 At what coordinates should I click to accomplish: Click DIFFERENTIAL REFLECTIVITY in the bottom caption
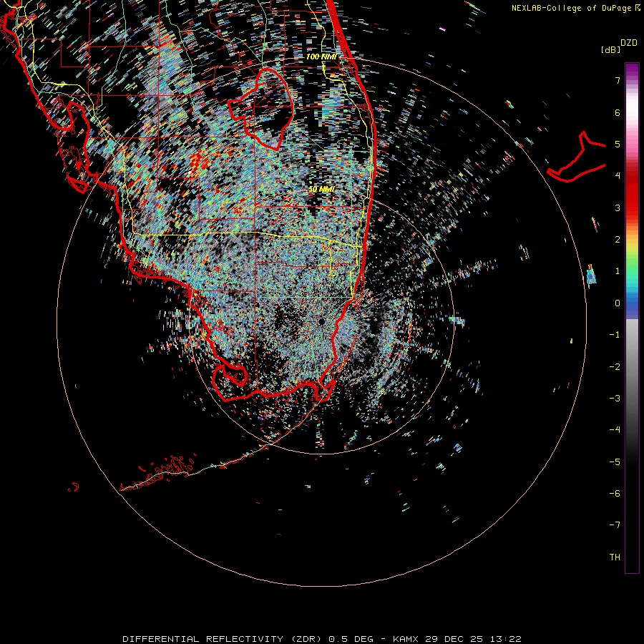pos(203,639)
